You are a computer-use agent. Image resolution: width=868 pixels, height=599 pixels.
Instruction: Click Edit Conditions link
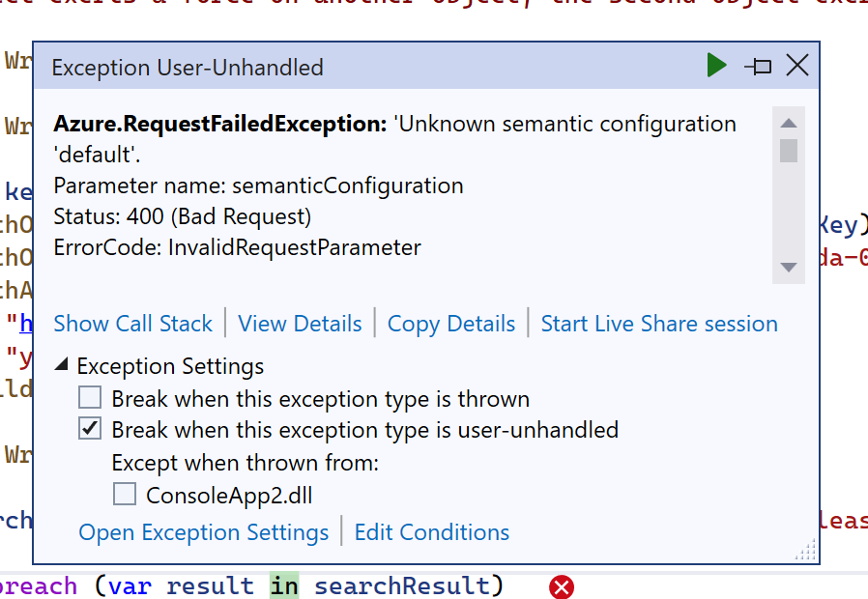click(432, 532)
